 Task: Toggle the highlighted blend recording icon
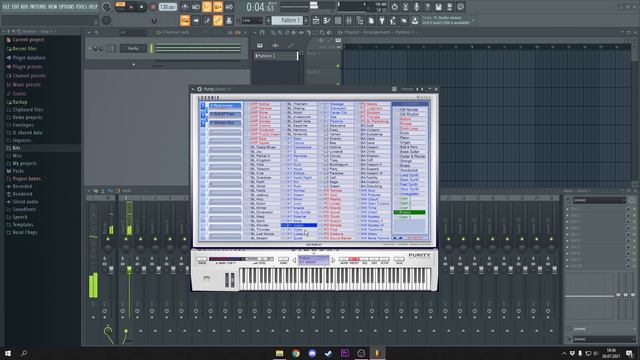218,7
